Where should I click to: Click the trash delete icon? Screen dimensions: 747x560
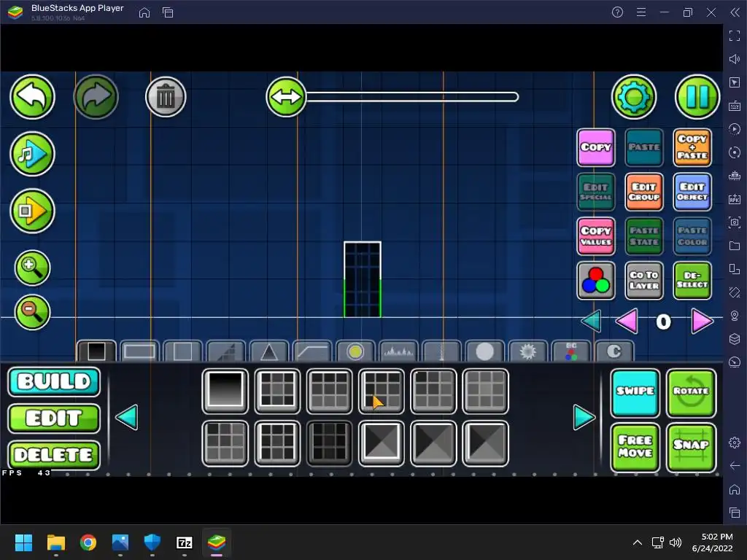tap(166, 97)
